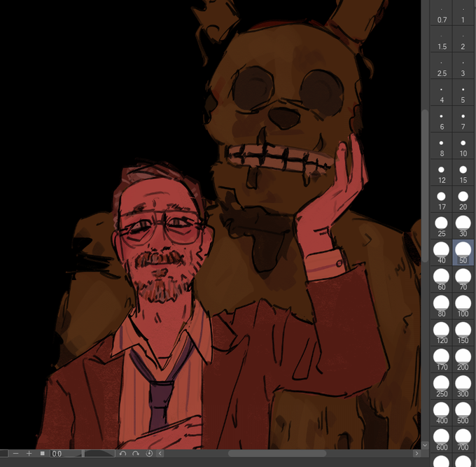Select brush size 40

[x=442, y=253]
